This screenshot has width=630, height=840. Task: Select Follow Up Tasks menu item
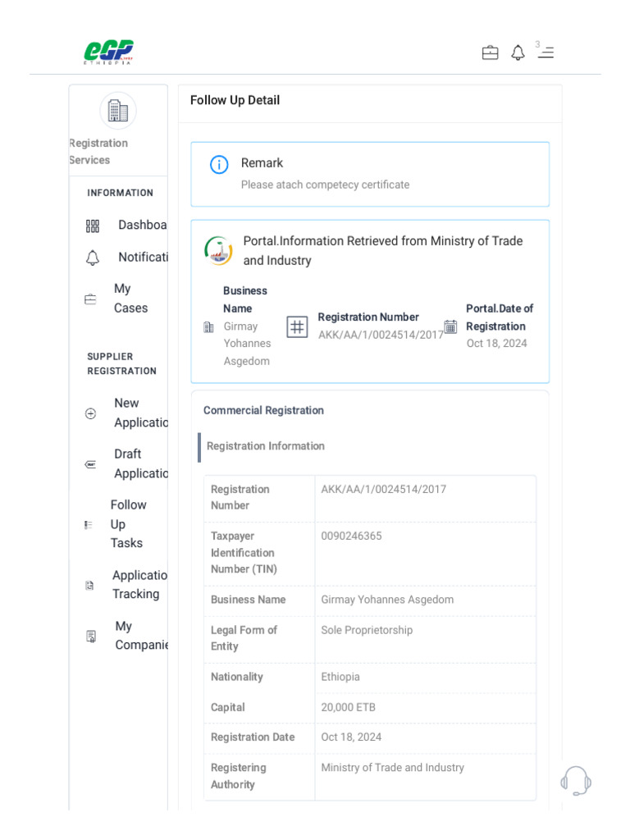coord(128,523)
